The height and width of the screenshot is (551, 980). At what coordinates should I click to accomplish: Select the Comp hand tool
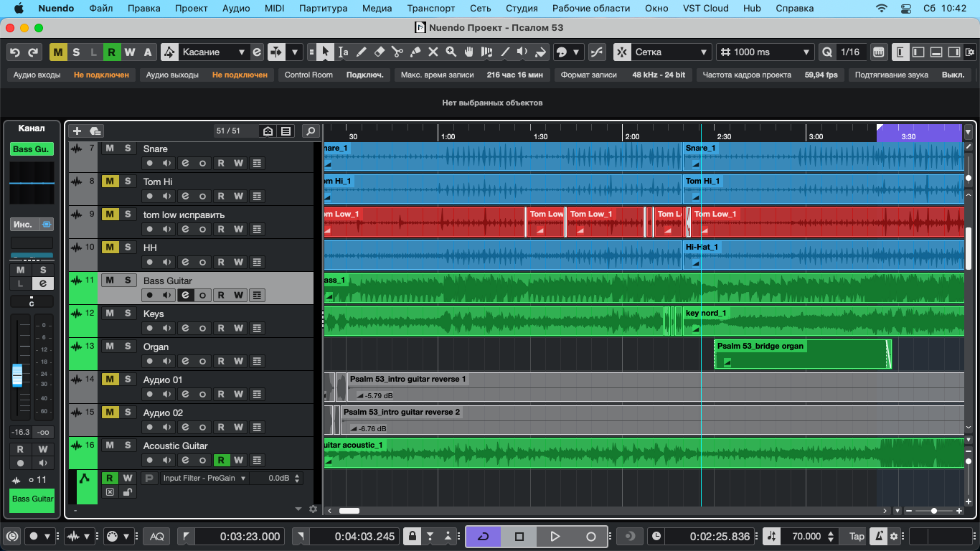pyautogui.click(x=469, y=52)
